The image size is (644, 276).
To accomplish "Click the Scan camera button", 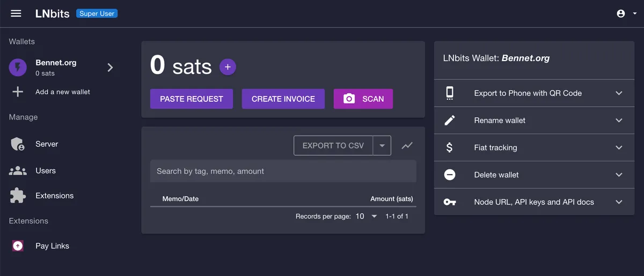I will [x=363, y=99].
